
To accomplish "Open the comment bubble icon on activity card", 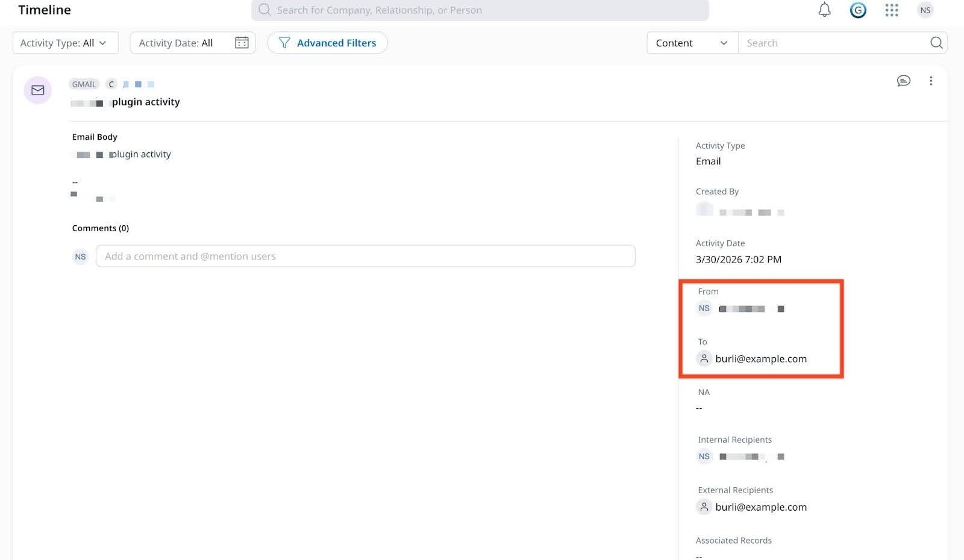I will (x=903, y=81).
